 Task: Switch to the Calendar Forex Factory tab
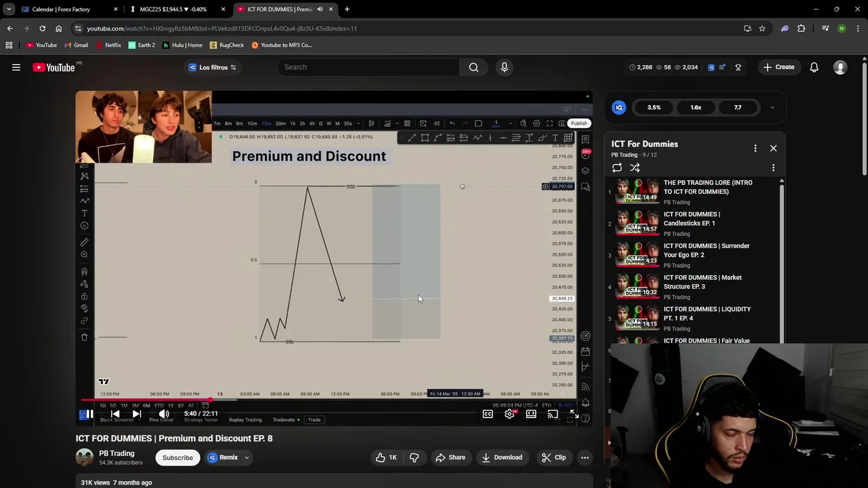point(68,9)
